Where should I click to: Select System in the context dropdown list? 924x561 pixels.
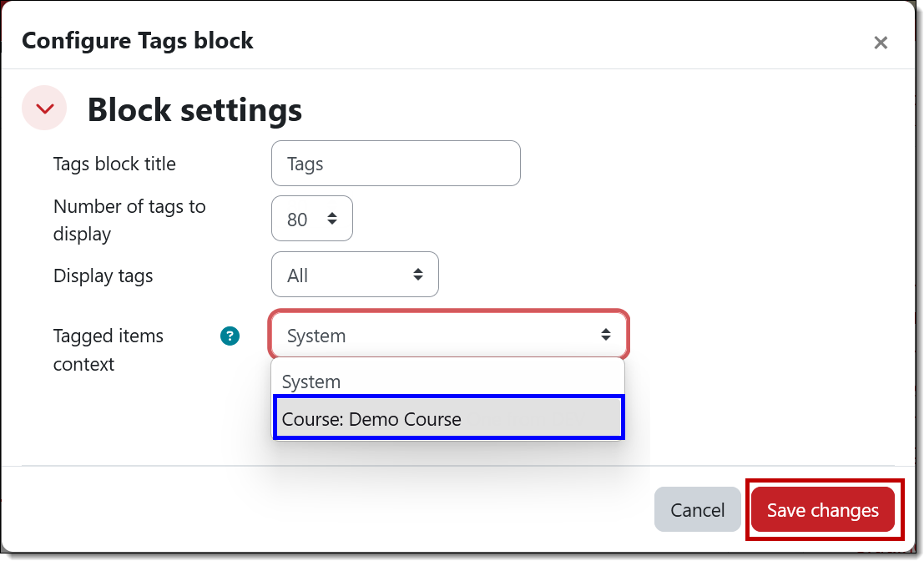click(448, 382)
